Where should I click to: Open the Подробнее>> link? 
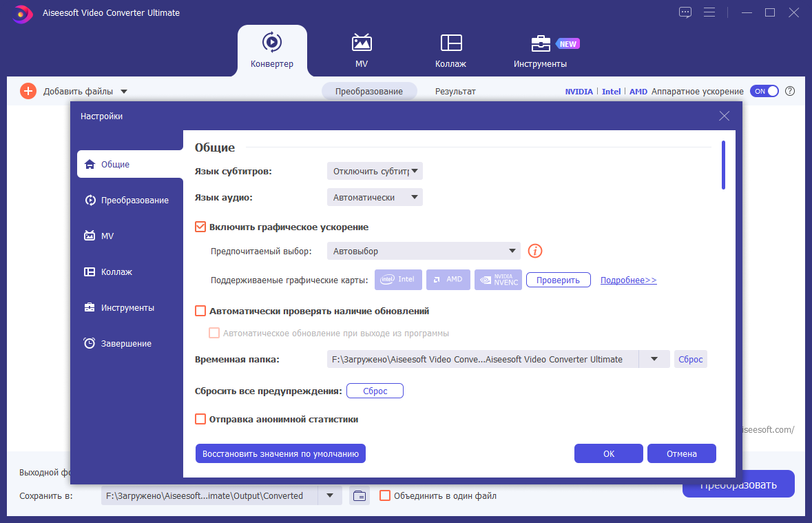629,280
